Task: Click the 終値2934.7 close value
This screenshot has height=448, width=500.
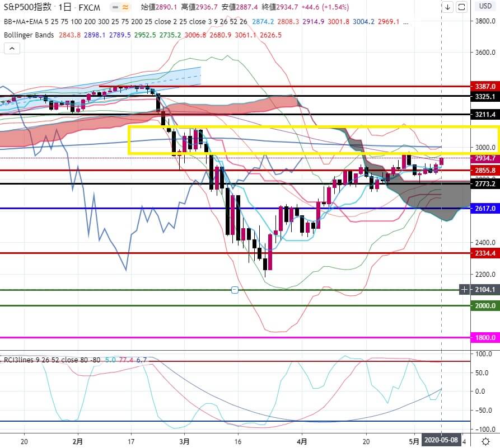Action: pyautogui.click(x=279, y=7)
